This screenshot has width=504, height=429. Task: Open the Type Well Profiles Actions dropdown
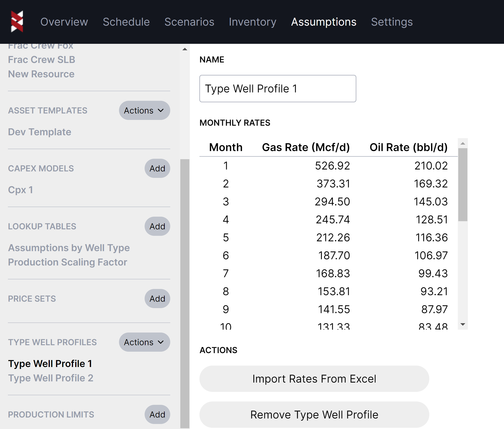point(144,342)
